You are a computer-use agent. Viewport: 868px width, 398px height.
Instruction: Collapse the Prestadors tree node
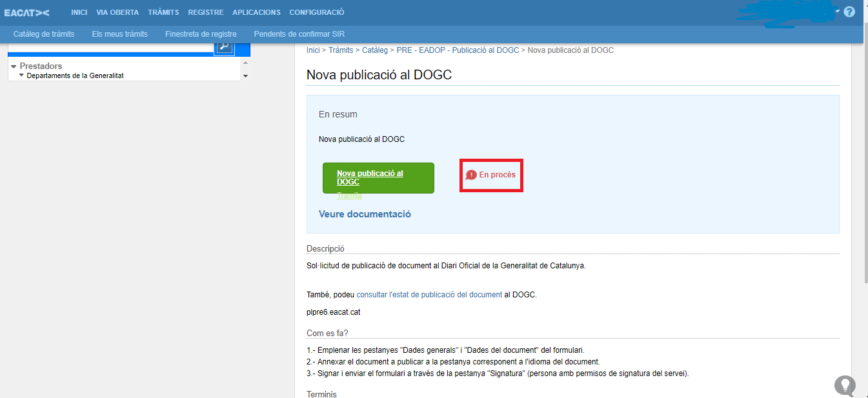[x=14, y=66]
